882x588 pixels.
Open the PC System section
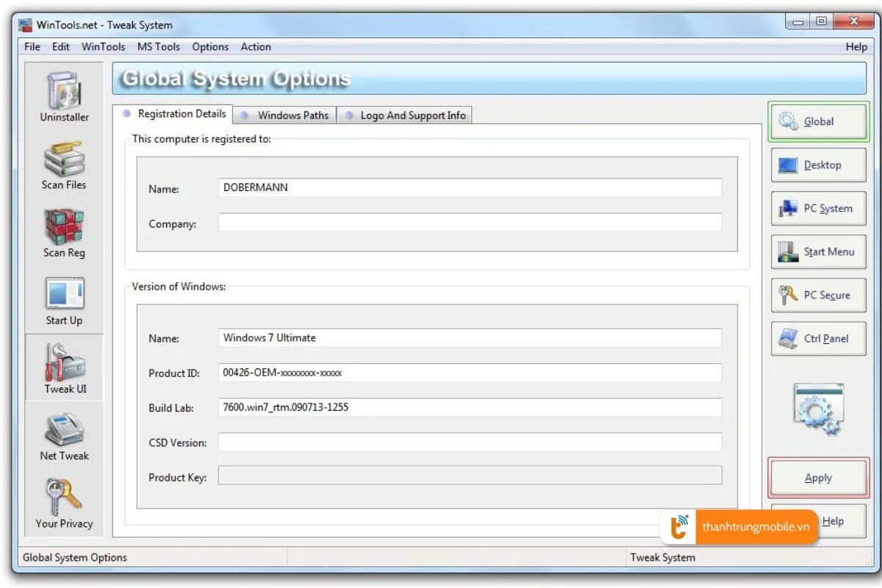click(818, 208)
